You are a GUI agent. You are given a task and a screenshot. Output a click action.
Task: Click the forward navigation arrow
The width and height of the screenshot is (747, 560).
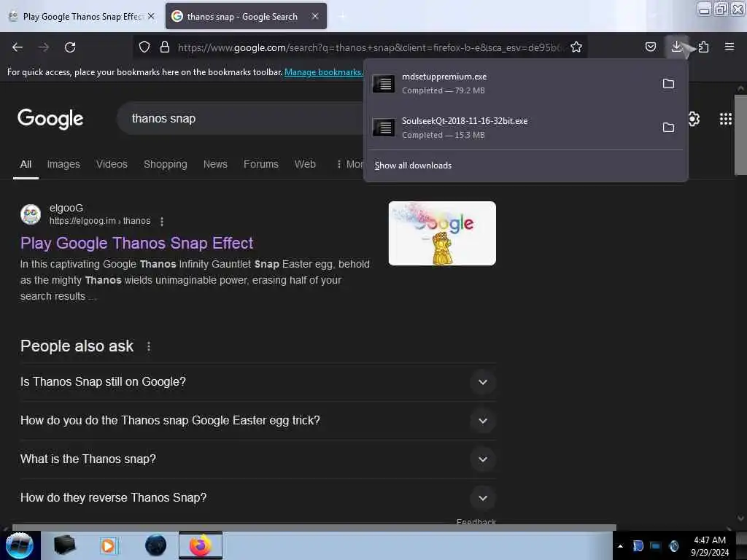click(44, 47)
